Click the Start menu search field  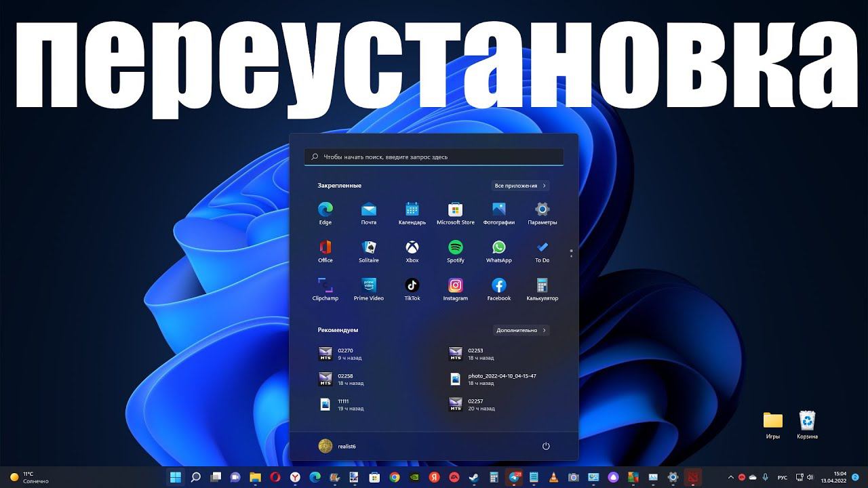434,157
